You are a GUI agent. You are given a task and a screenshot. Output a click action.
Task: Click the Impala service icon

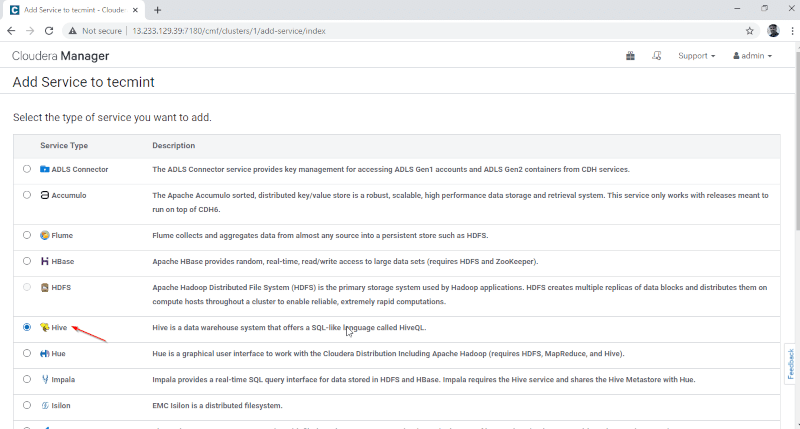[45, 379]
